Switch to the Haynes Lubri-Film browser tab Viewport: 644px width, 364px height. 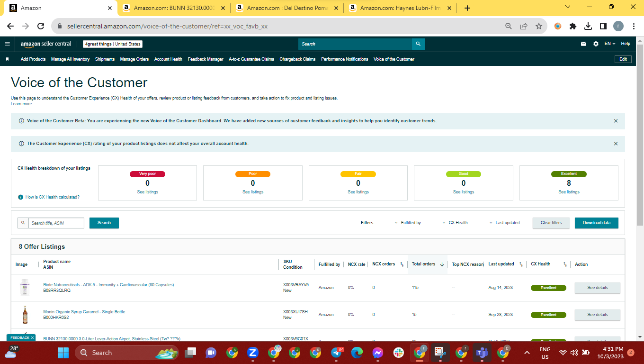pyautogui.click(x=401, y=8)
